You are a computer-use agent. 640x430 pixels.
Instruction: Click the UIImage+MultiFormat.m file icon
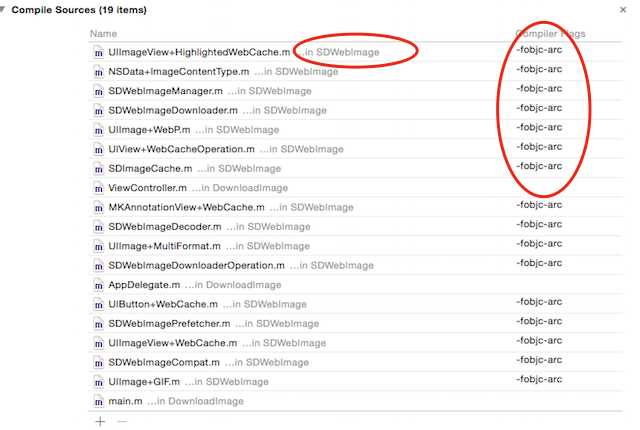[x=98, y=246]
